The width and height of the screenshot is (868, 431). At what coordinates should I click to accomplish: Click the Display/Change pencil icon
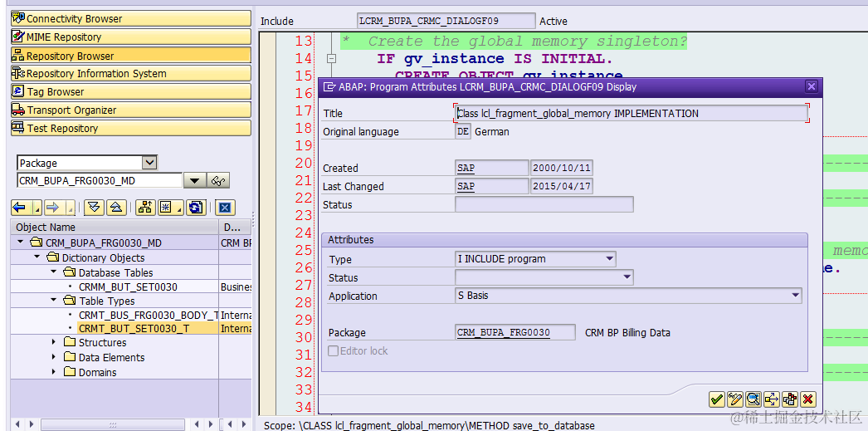pos(735,399)
